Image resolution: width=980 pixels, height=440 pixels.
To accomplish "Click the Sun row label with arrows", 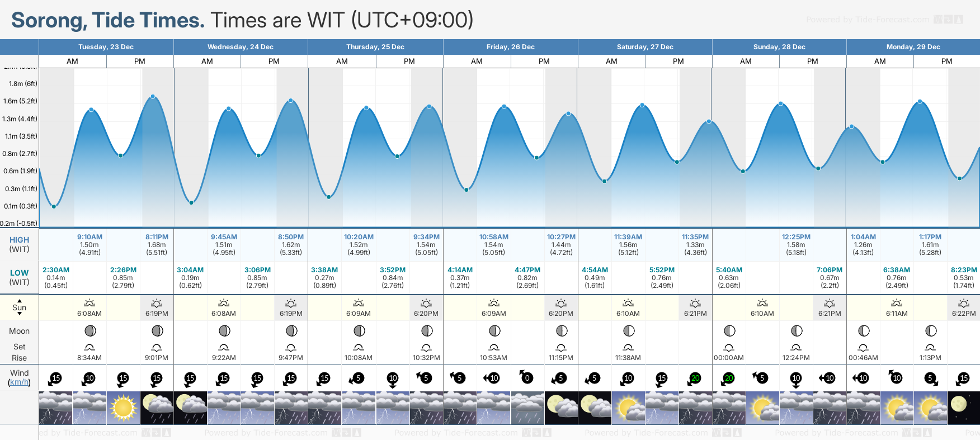I will pyautogui.click(x=19, y=307).
